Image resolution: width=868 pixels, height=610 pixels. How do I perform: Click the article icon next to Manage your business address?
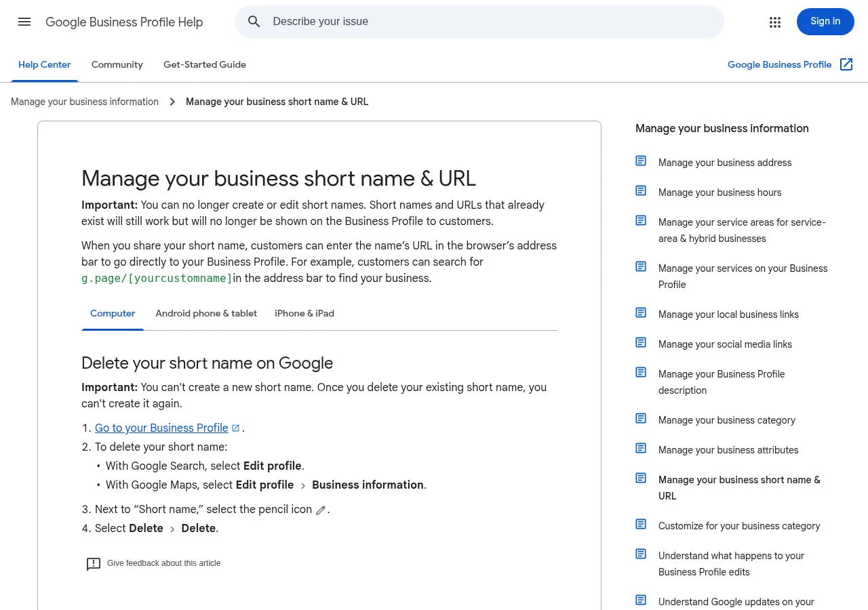tap(641, 161)
